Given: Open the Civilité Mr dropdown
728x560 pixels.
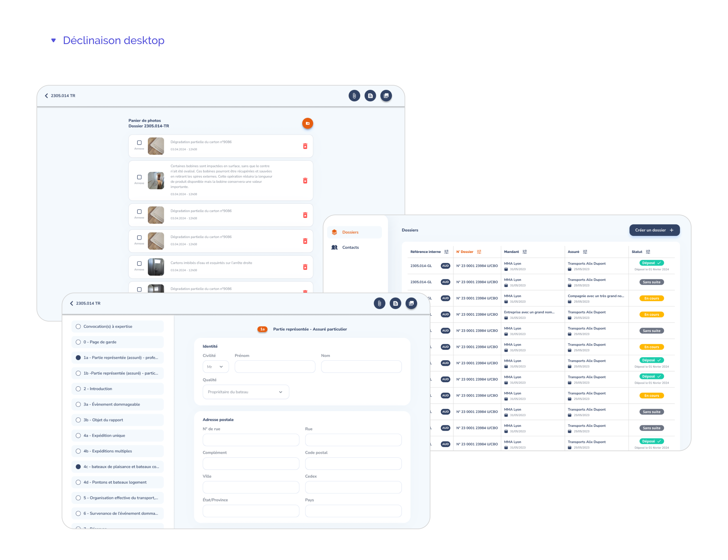Looking at the screenshot, I should [x=215, y=367].
